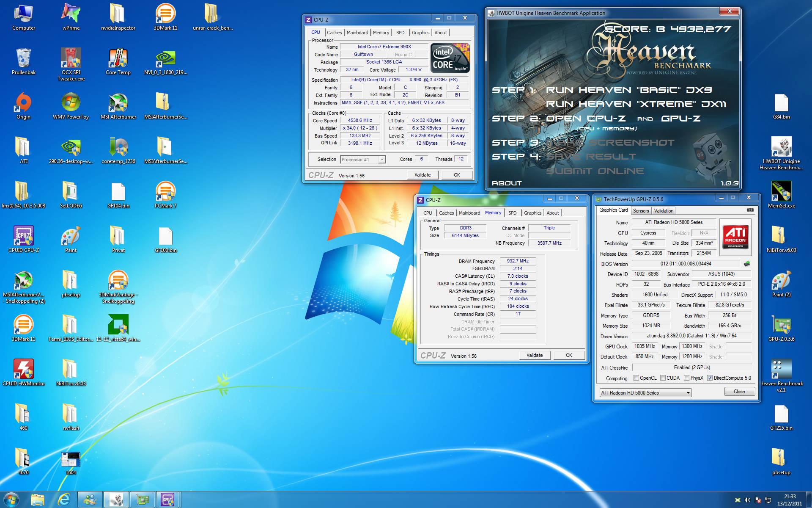Click the CPU-Z taskbar button
Screen dimensions: 812x508
[x=168, y=500]
